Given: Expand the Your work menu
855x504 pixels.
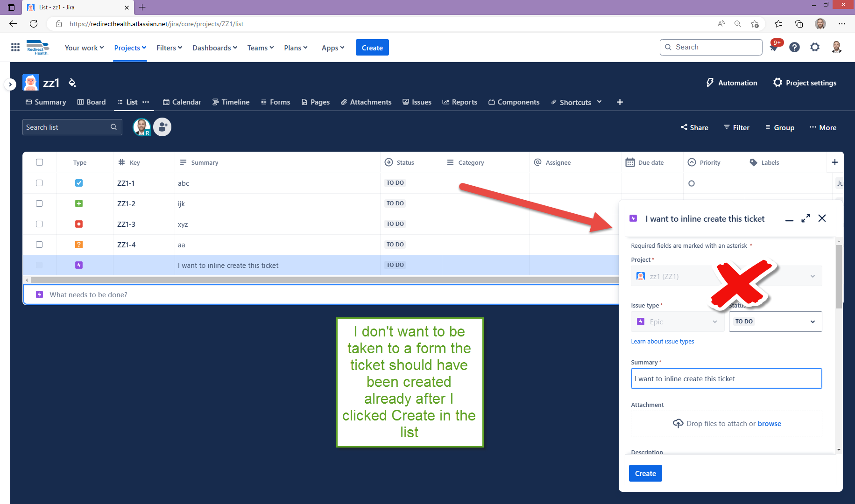Looking at the screenshot, I should click(84, 48).
